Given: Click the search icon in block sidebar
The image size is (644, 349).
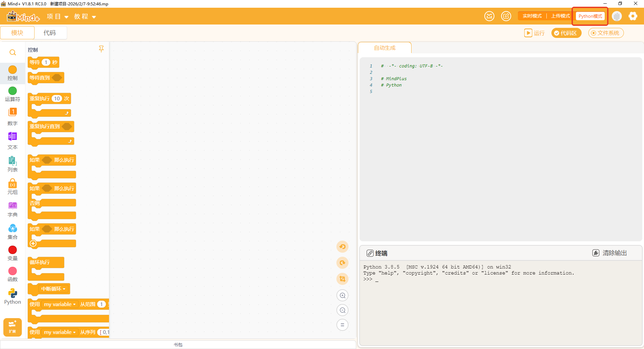Looking at the screenshot, I should coord(12,53).
